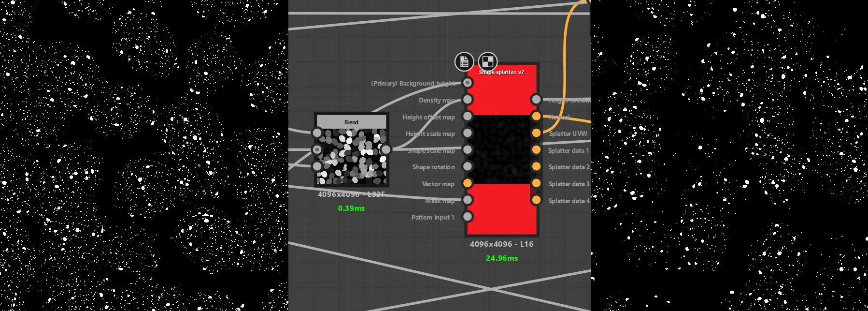Select the Primary Background height input pin

pos(468,83)
